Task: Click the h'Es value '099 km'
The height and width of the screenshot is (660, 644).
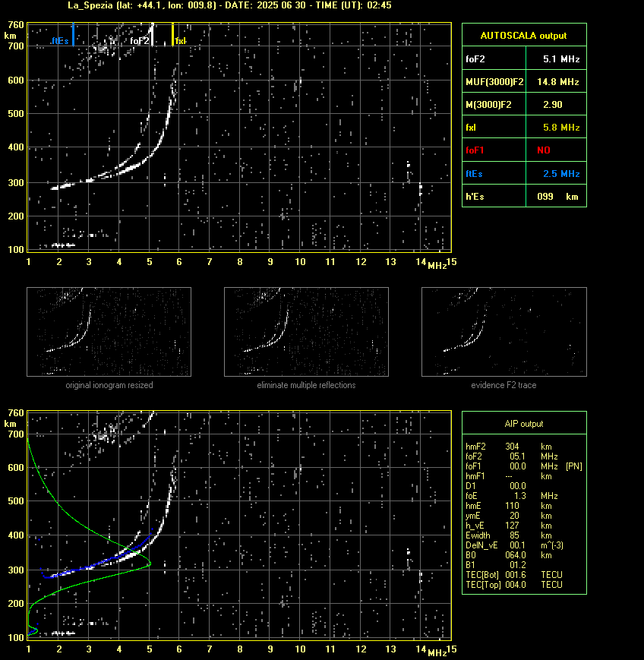Action: coord(557,197)
